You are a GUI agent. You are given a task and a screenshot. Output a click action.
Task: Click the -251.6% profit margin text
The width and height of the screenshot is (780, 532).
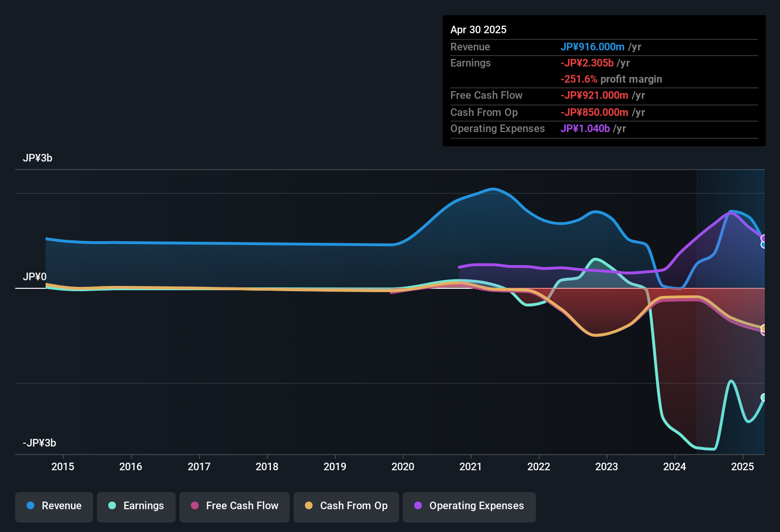(x=611, y=79)
